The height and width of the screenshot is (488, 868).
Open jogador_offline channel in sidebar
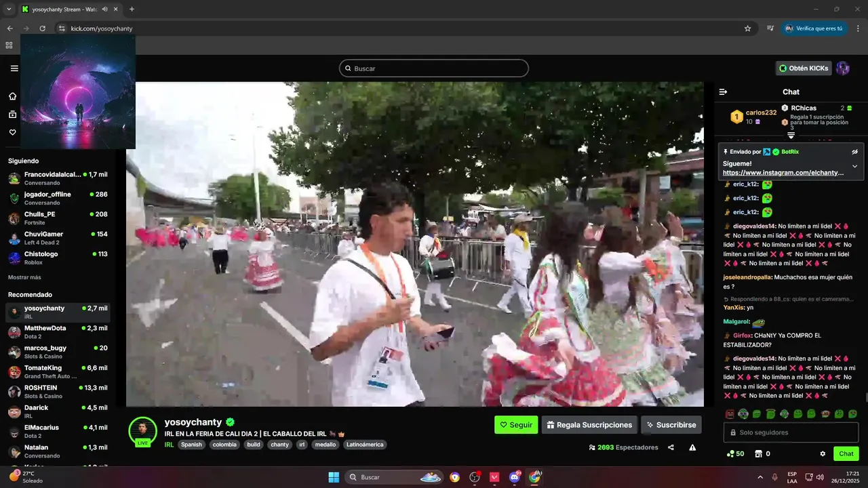point(58,198)
